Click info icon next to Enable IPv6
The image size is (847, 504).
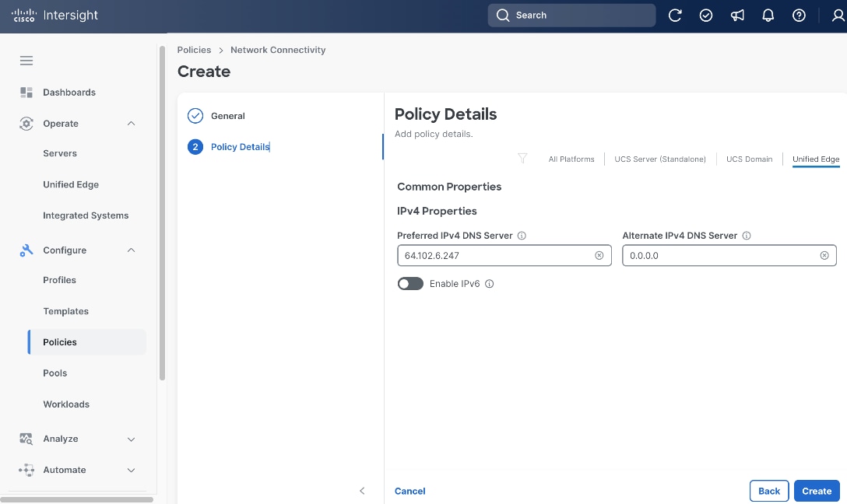point(490,284)
